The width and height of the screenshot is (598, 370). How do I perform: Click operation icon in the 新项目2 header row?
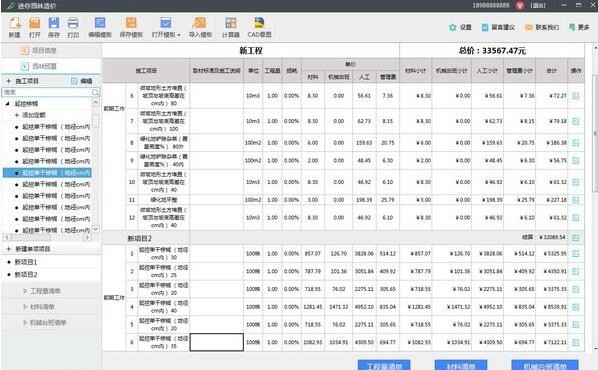click(x=576, y=238)
